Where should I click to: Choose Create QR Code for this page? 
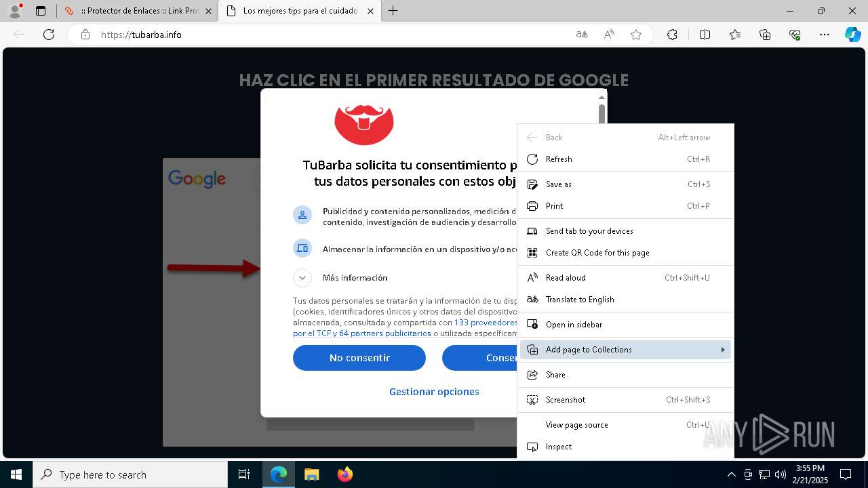pos(625,253)
